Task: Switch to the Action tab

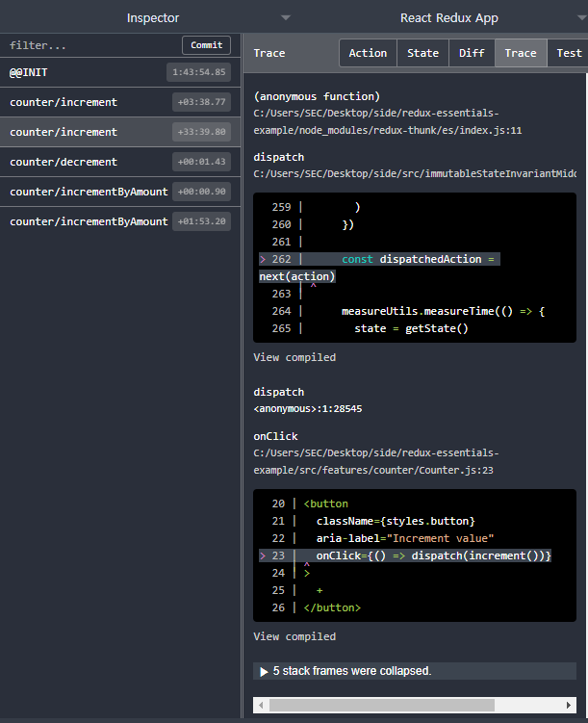Action: click(x=368, y=53)
